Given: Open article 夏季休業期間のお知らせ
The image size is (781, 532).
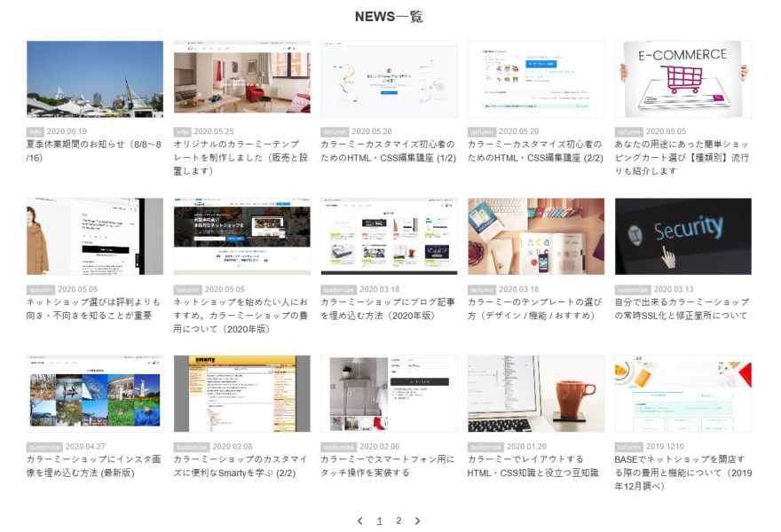Looking at the screenshot, I should [94, 151].
